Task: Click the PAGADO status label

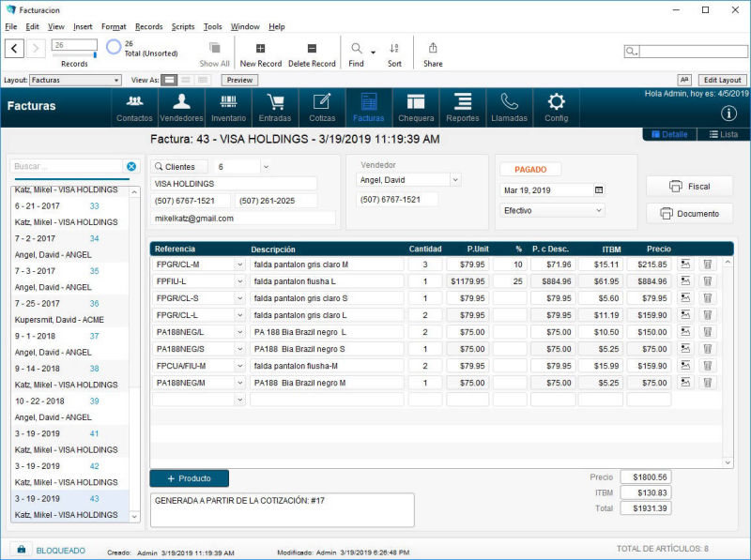Action: 530,170
